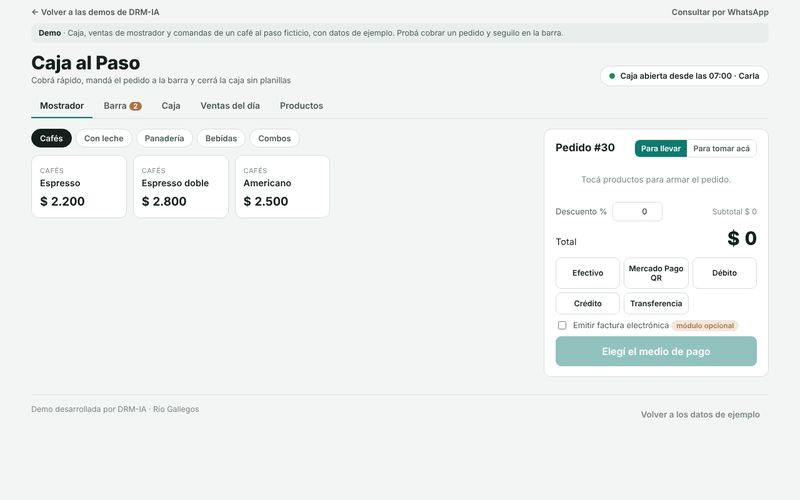
Task: Switch to the Mostrador tab
Action: (62, 106)
